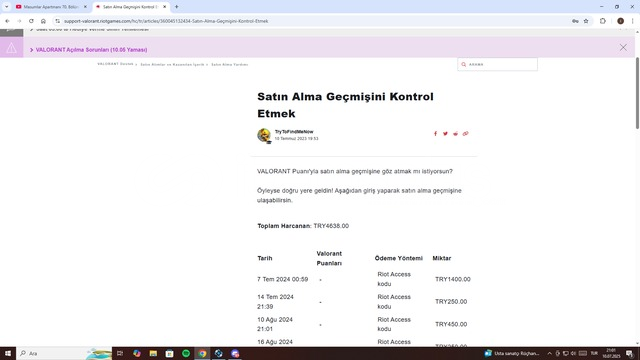Image resolution: width=640 pixels, height=360 pixels.
Task: Open the Chrome icon in taskbar
Action: tap(202, 353)
